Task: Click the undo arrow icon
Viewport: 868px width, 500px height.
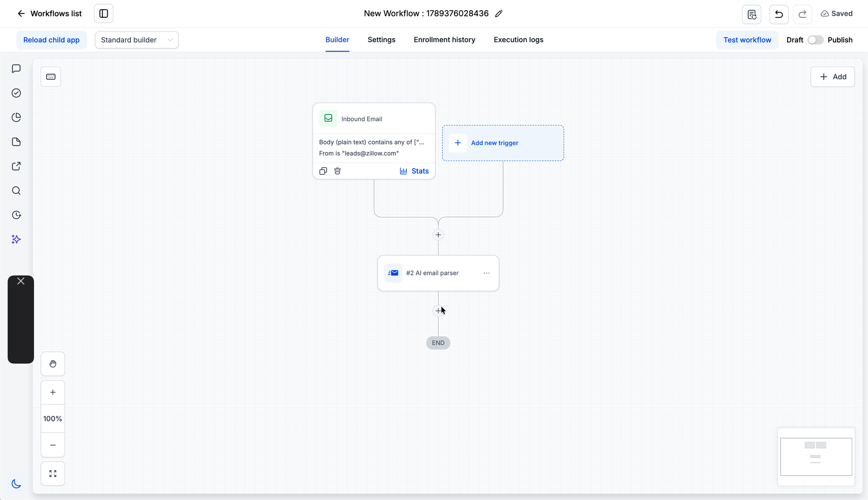Action: [779, 14]
